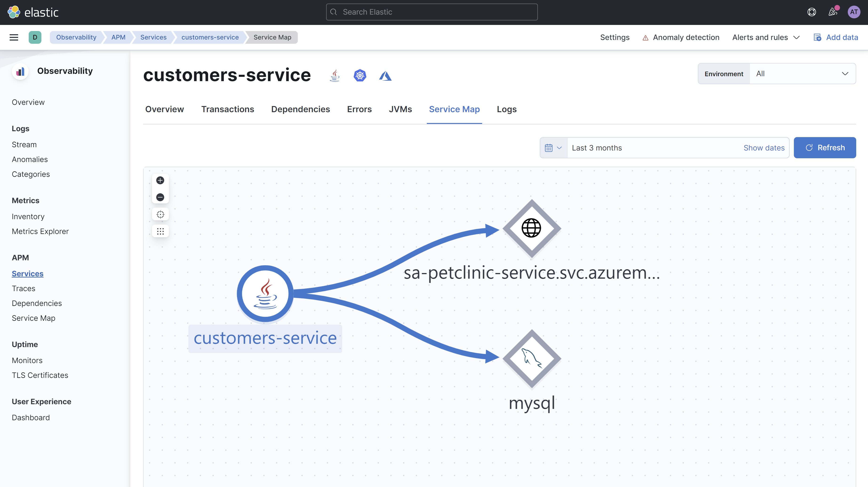This screenshot has height=487, width=868.
Task: Select the customers-service Java node
Action: [265, 294]
